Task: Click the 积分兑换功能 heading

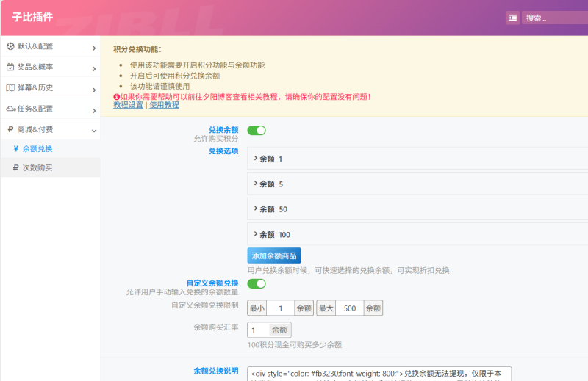Action: coord(137,49)
